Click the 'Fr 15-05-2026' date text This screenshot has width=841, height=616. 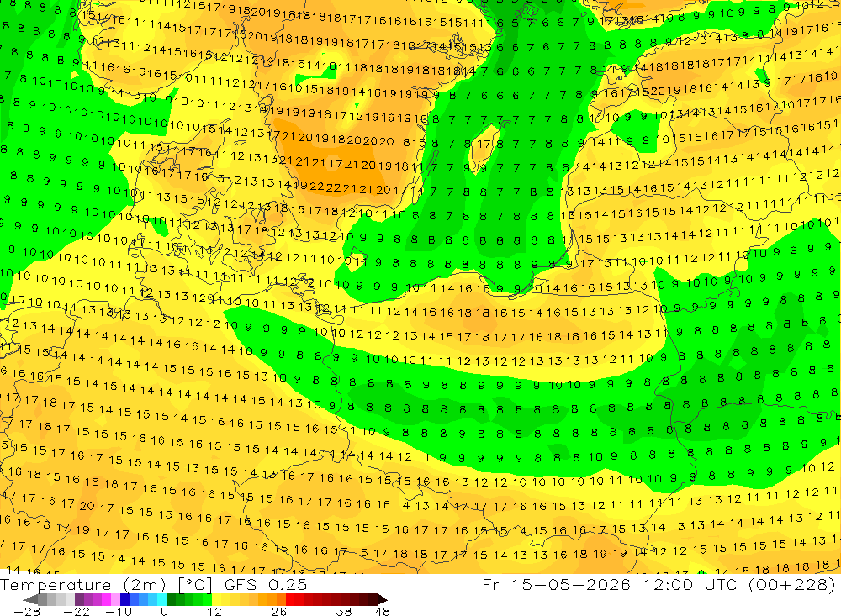(x=557, y=584)
